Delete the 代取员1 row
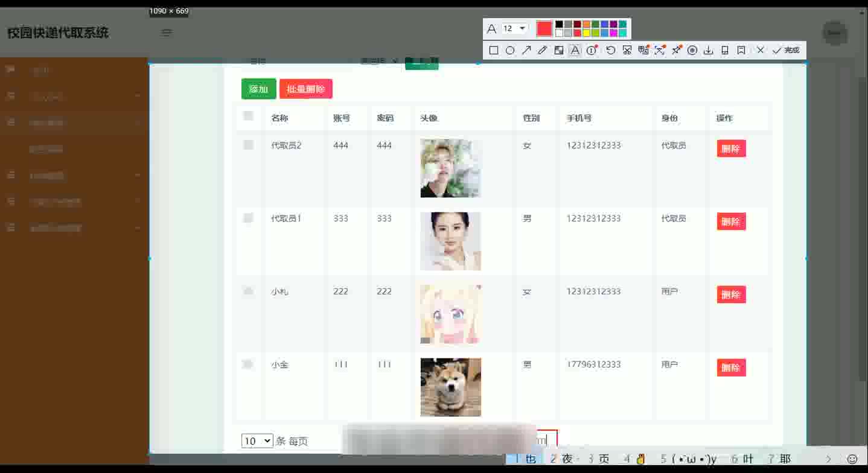Image resolution: width=868 pixels, height=473 pixels. 731,221
